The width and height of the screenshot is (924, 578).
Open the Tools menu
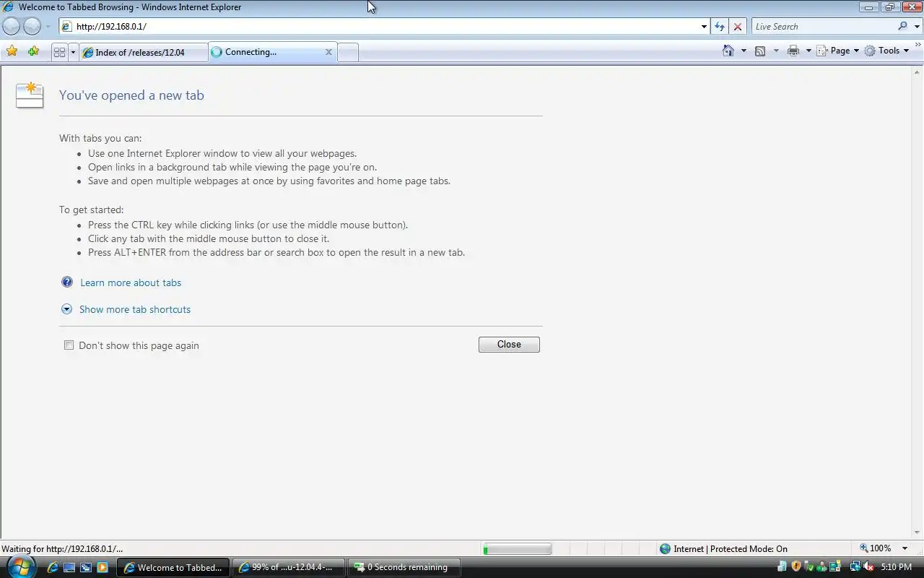[x=886, y=51]
